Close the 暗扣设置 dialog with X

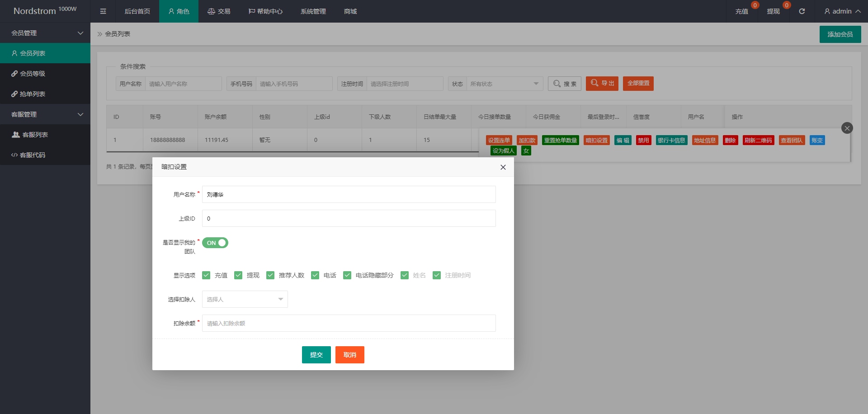point(503,167)
